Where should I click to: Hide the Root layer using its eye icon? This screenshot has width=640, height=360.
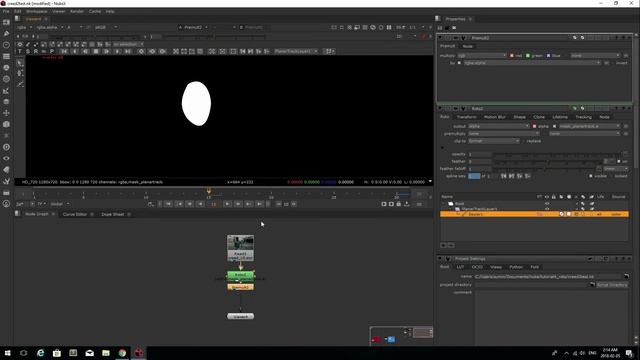[x=547, y=204]
